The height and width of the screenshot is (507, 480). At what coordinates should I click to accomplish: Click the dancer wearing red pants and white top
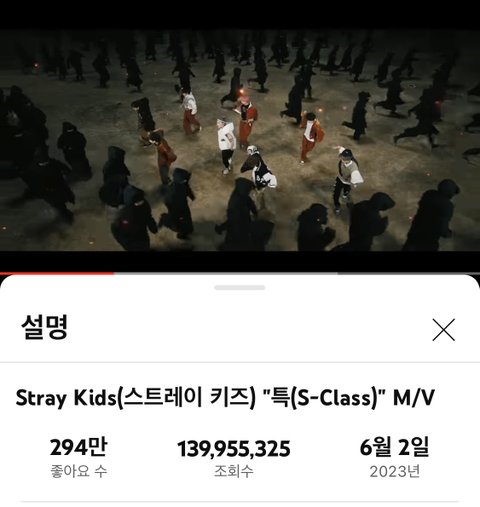[x=191, y=112]
